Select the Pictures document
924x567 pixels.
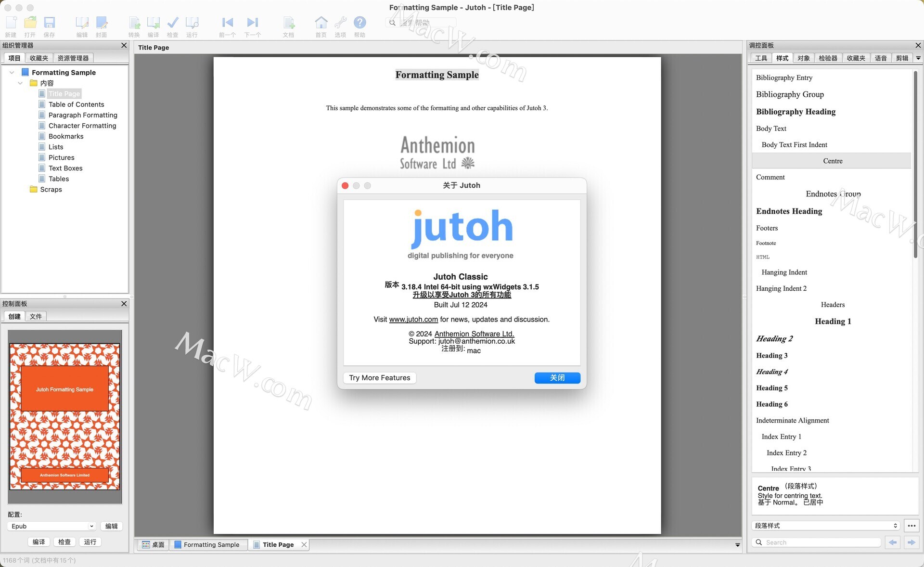61,157
